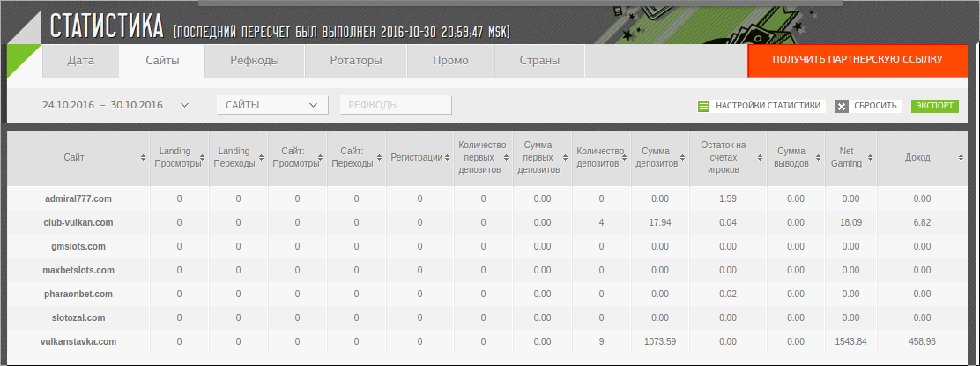This screenshot has width=980, height=366.
Task: Sort by Net Gaming column arrows
Action: click(872, 158)
